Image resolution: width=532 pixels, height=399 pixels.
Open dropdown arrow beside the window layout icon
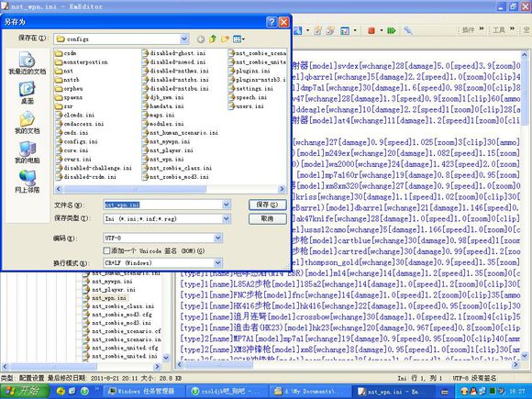coord(355,30)
